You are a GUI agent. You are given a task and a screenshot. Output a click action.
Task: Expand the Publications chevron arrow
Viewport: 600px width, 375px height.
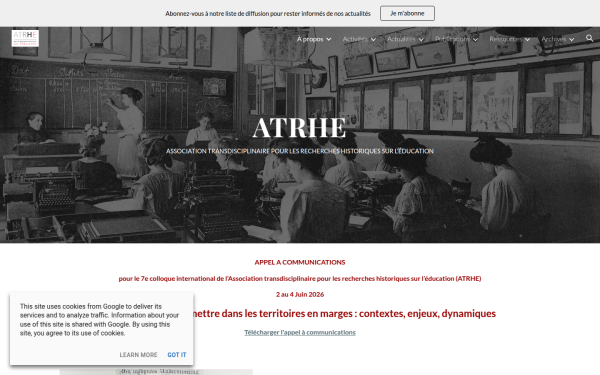(475, 39)
